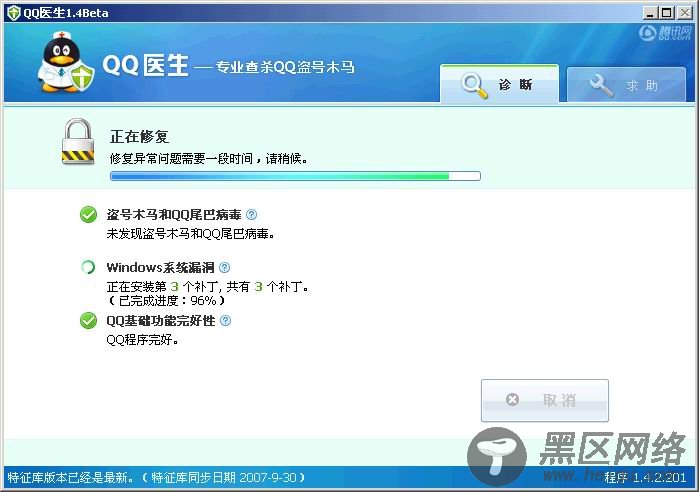This screenshot has height=492, width=699.
Task: Open the 求助 tab
Action: [x=626, y=85]
